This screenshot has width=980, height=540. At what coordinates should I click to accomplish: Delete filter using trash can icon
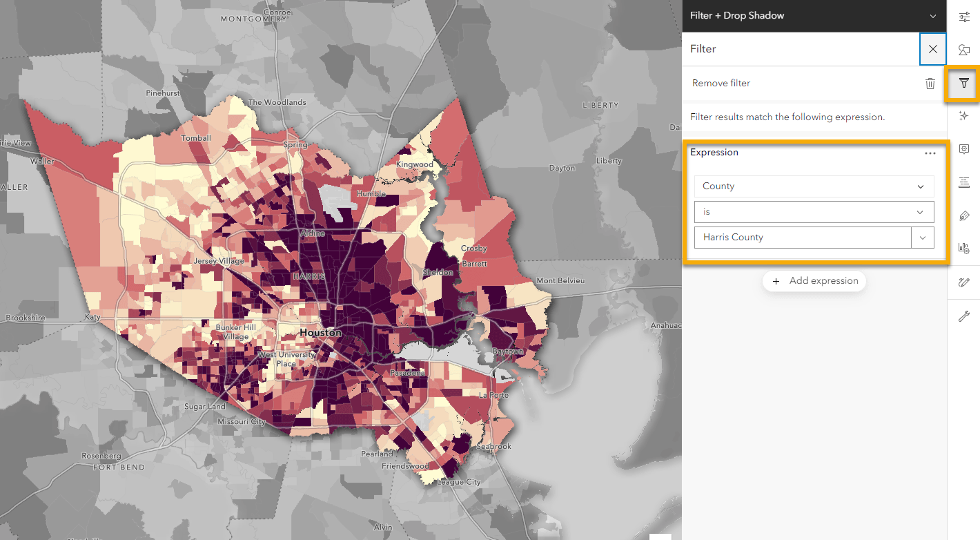930,84
